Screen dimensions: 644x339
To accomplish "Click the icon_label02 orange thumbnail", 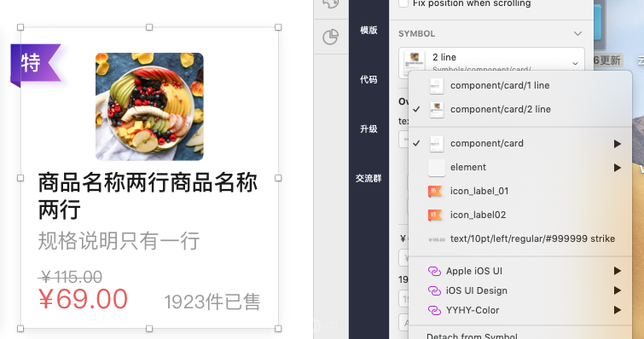I will pyautogui.click(x=435, y=215).
